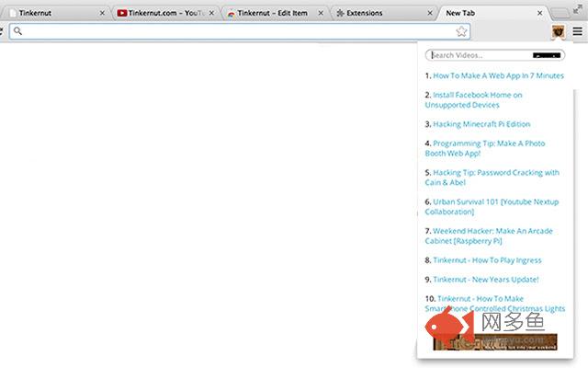Screen dimensions: 588x368
Task: Open Tinkernut - How To Play Ingress link
Action: click(487, 260)
